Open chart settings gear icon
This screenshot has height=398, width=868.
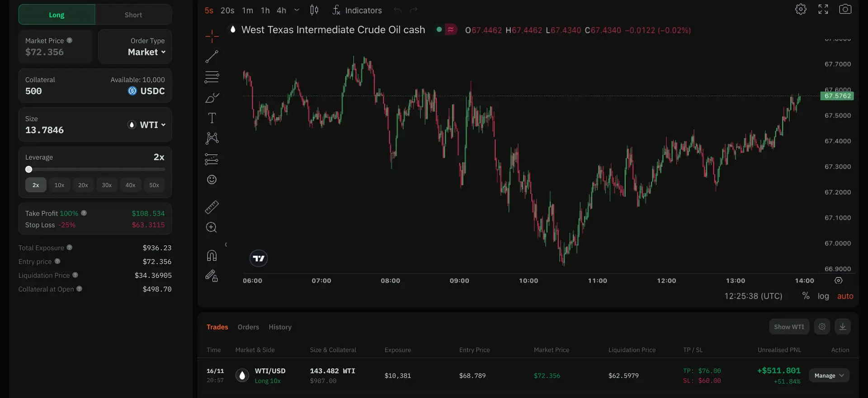[801, 9]
